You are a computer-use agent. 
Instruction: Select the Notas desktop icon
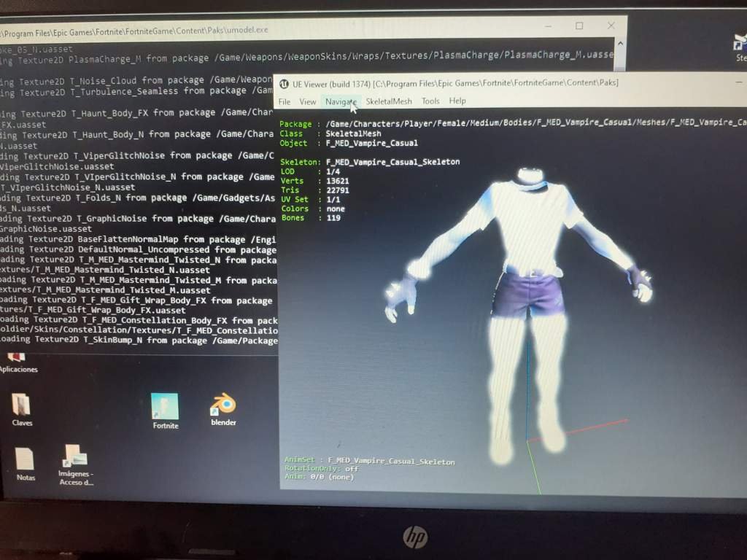click(x=25, y=464)
